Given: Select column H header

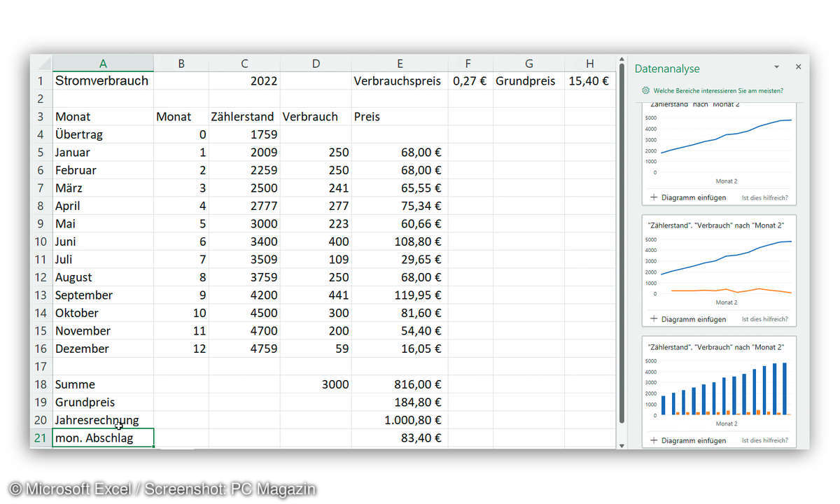Looking at the screenshot, I should (589, 63).
